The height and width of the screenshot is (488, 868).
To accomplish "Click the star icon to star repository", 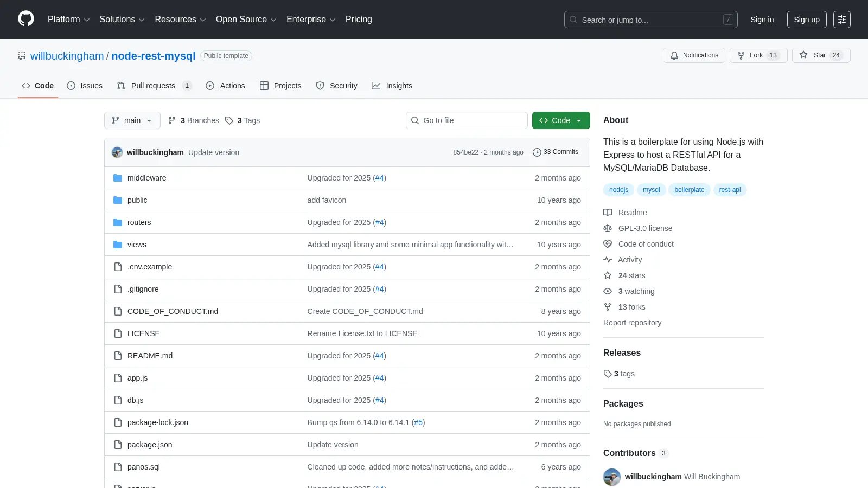I will coord(803,55).
